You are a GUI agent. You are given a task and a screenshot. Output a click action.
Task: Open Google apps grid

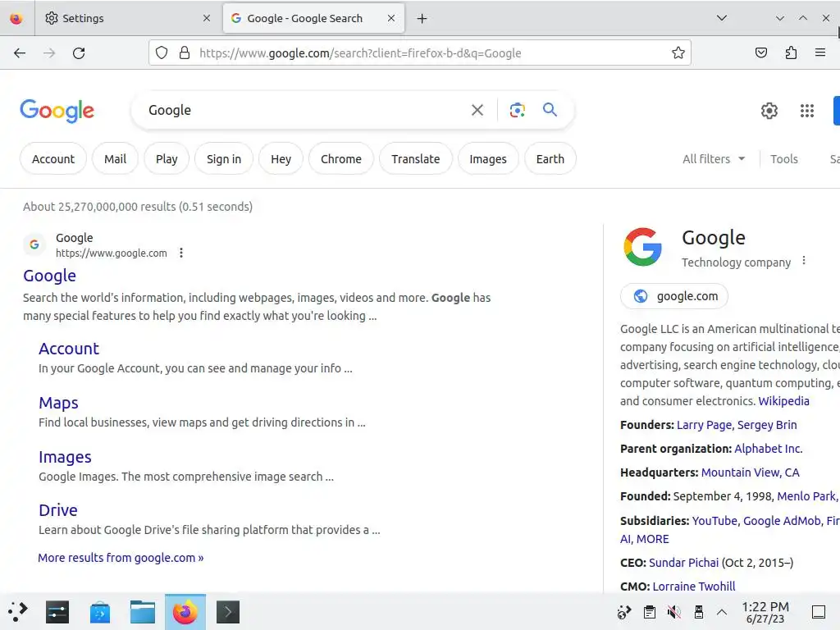[x=807, y=111]
